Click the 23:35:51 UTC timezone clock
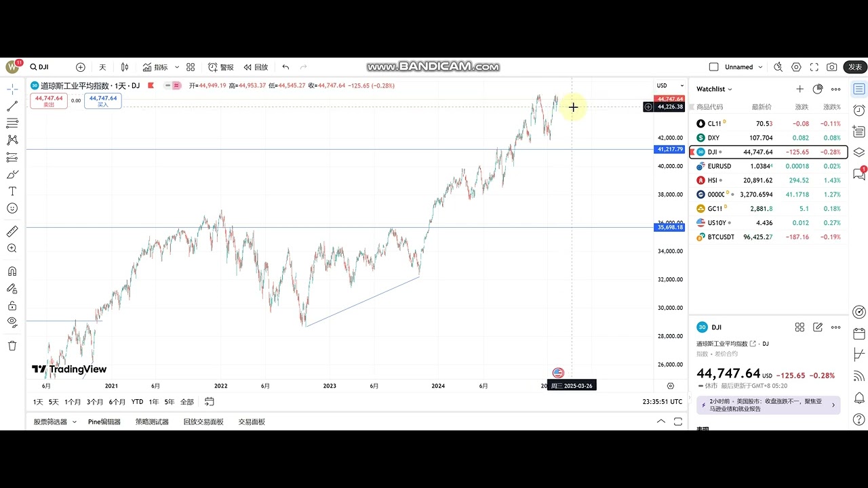The width and height of the screenshot is (868, 488). [663, 402]
